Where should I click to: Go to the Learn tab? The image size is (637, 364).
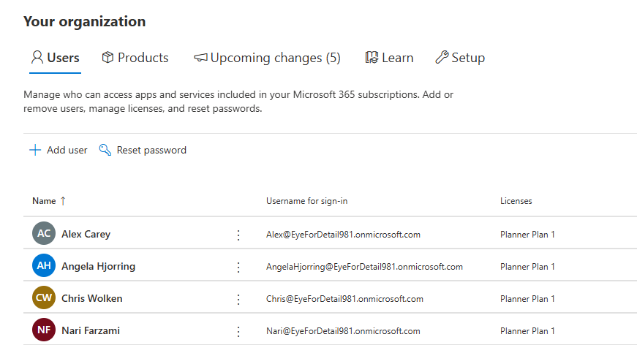389,58
